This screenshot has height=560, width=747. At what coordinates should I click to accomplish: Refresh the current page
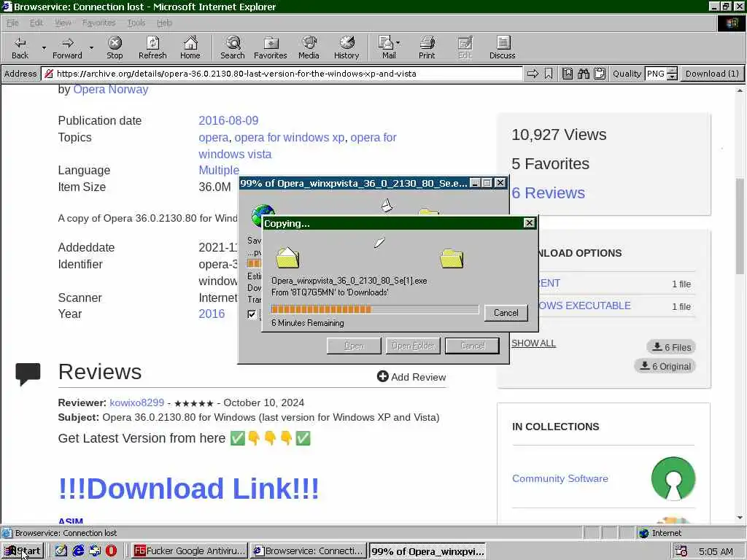click(x=152, y=47)
